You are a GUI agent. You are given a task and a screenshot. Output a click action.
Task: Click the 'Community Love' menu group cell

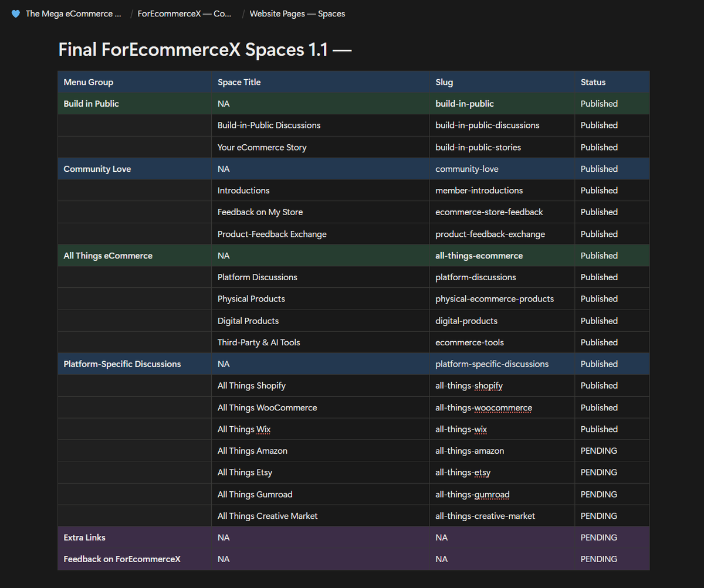[x=134, y=169]
